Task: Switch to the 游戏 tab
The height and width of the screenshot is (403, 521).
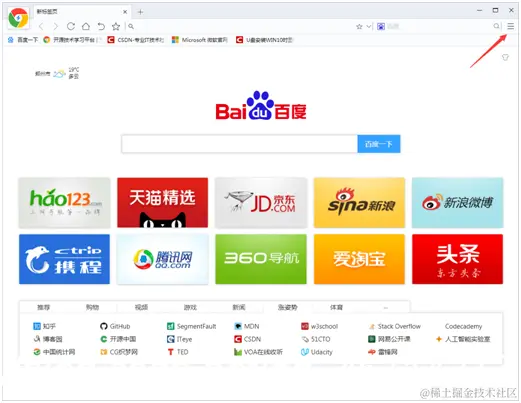Action: [x=190, y=307]
